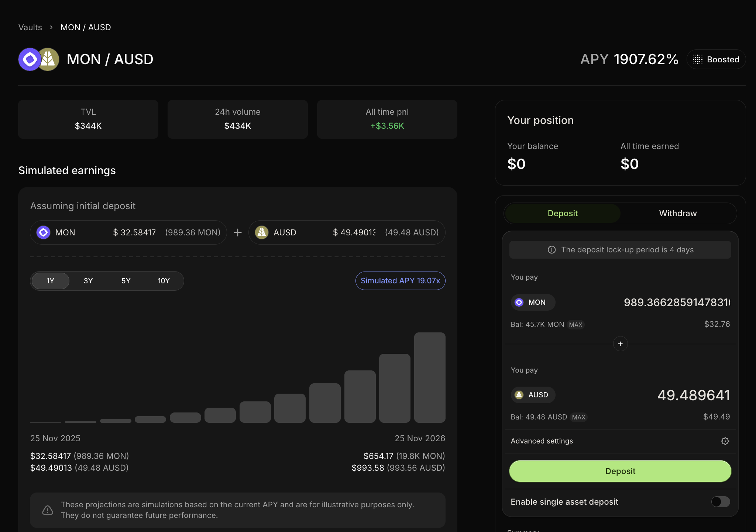Go back to Vaults breadcrumb link

pos(30,27)
